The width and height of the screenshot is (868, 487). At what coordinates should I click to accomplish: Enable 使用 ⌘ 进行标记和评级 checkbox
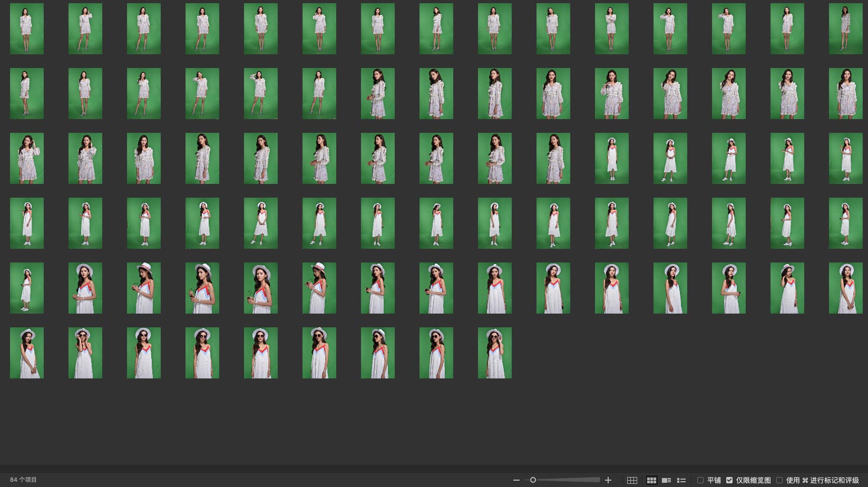pyautogui.click(x=779, y=480)
